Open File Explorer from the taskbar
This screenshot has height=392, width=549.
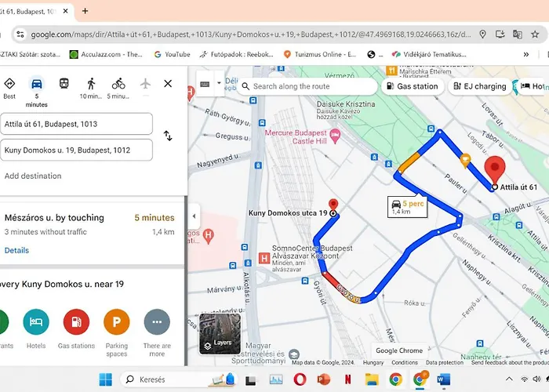372,379
